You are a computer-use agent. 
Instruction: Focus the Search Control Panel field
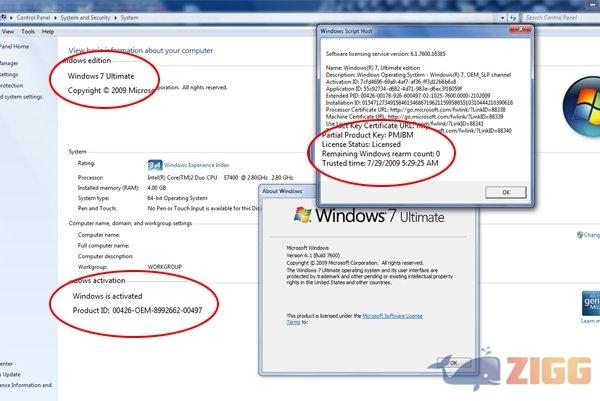tap(561, 18)
